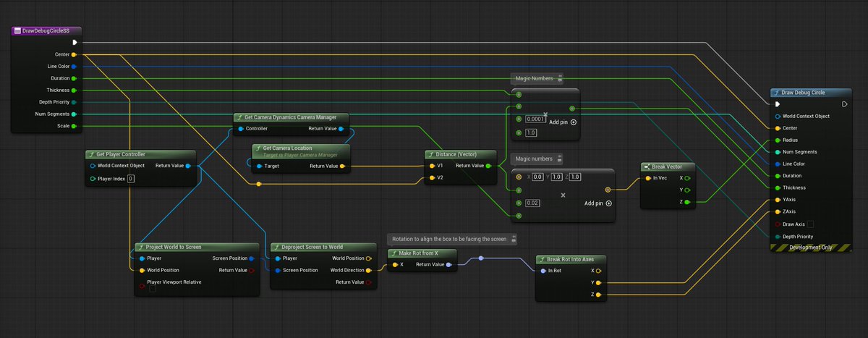This screenshot has height=338, width=868.
Task: Click the Return Value pin of Get Camera Location
Action: tap(342, 166)
